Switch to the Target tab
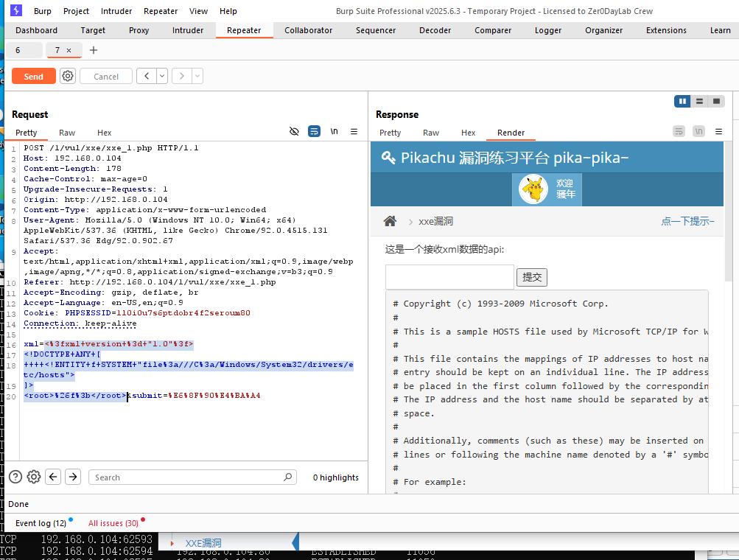The height and width of the screenshot is (560, 739). click(93, 30)
